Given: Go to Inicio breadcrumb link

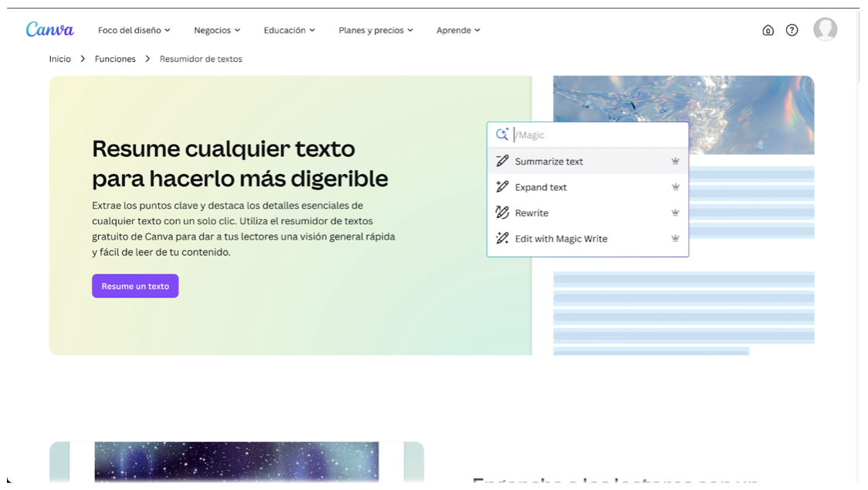Looking at the screenshot, I should (x=60, y=59).
